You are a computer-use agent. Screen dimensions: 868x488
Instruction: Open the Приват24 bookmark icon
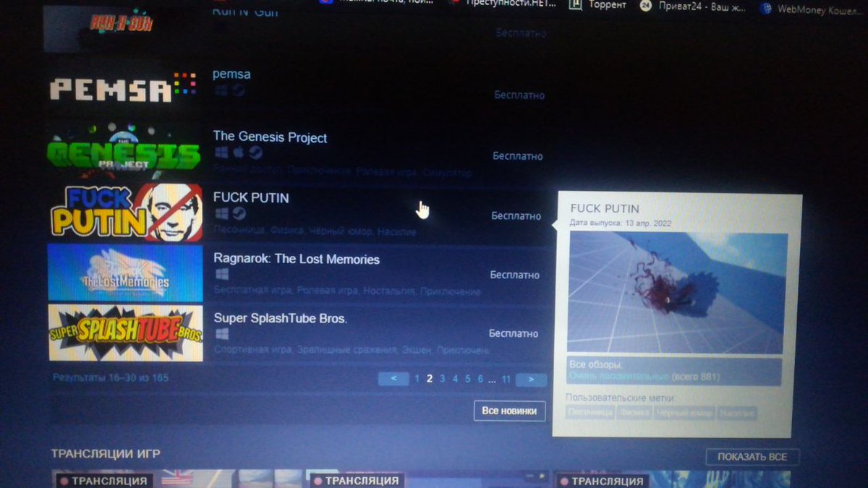[x=645, y=7]
